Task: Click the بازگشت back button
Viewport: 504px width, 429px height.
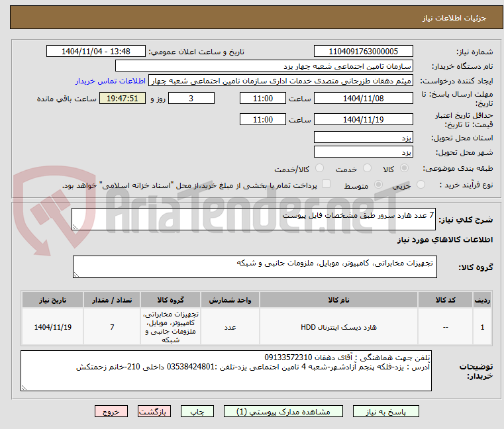Action: click(154, 411)
